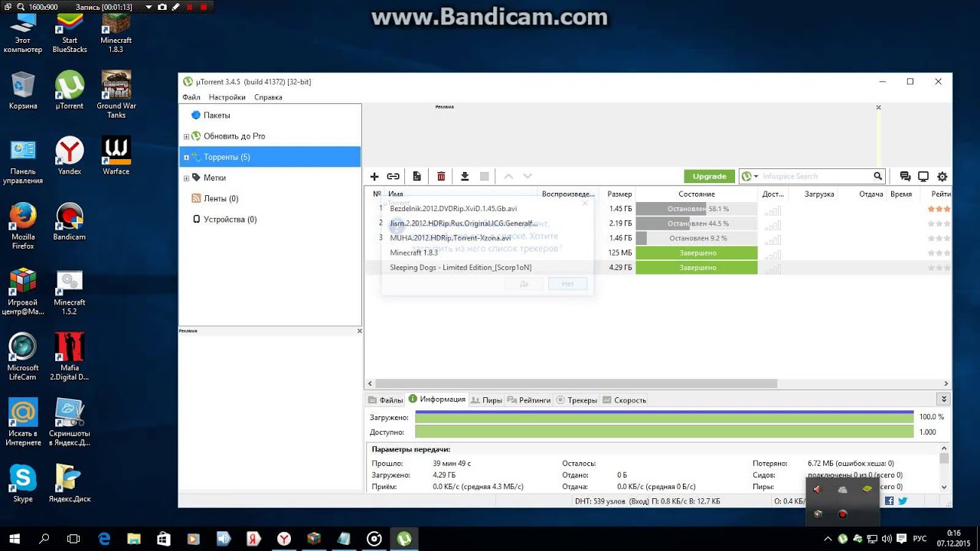Open Mozilla Firefox desktop icon
The image size is (980, 551).
[x=23, y=227]
